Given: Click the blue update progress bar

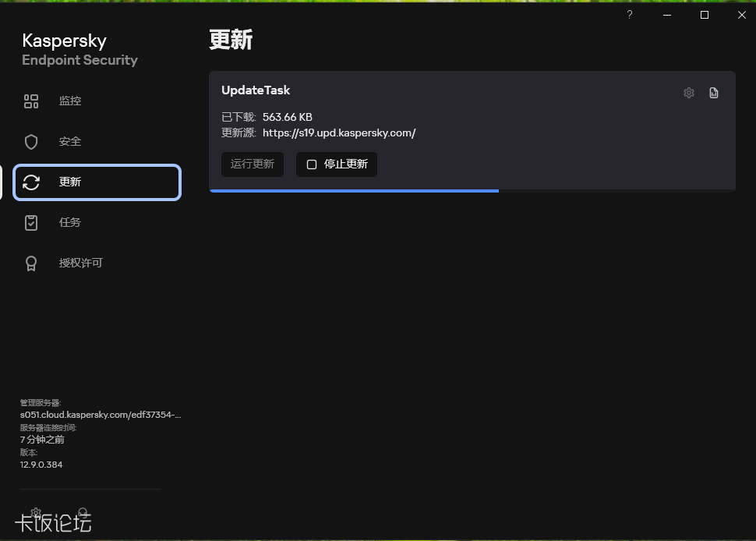Looking at the screenshot, I should click(x=355, y=191).
